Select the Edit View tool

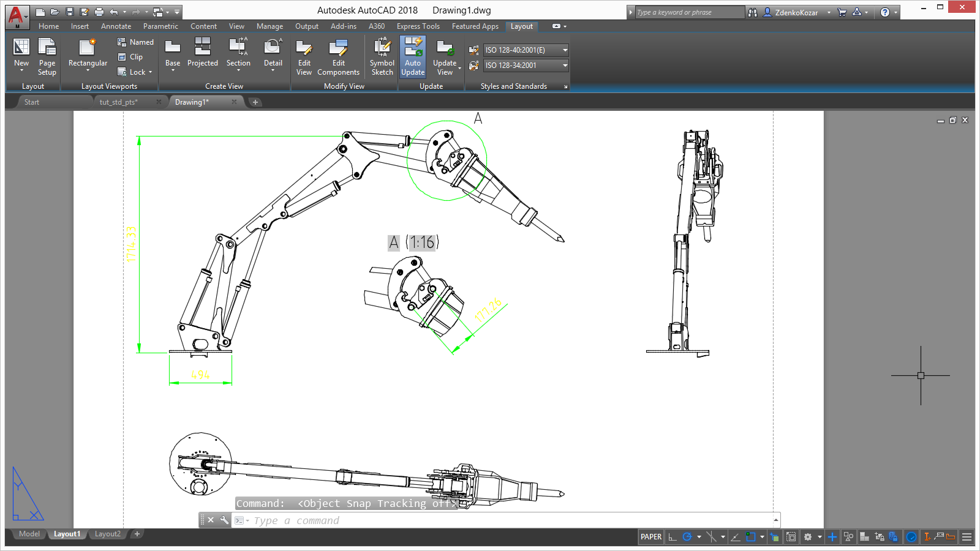pos(304,58)
